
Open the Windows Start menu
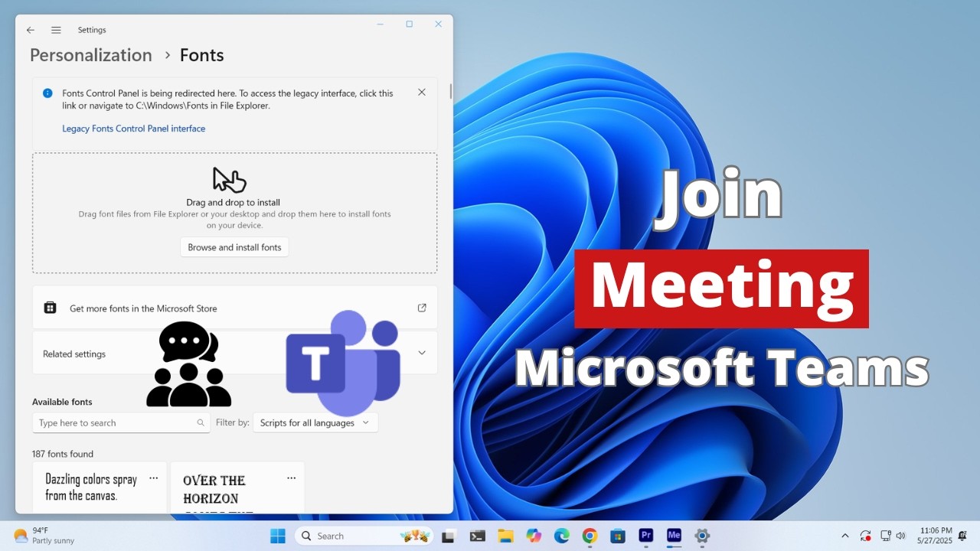278,536
